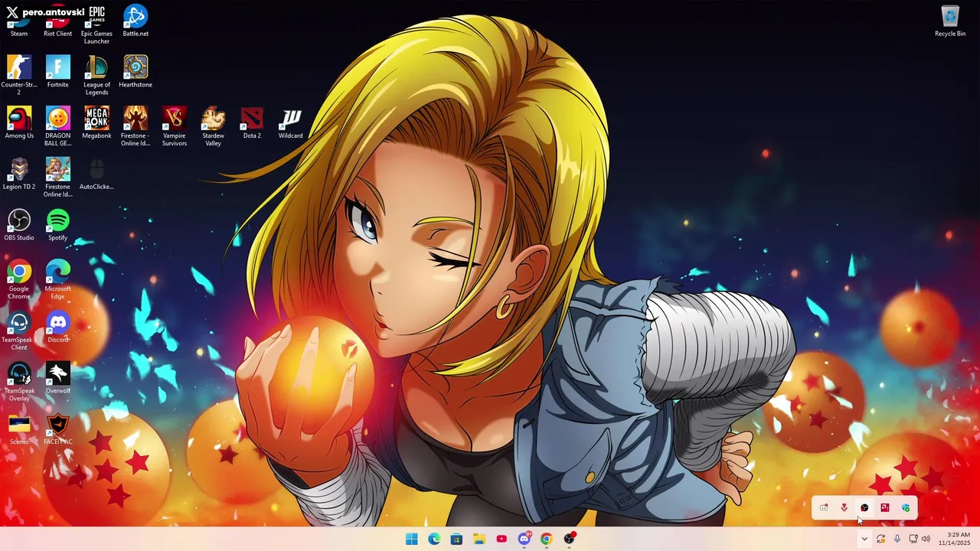Image resolution: width=980 pixels, height=551 pixels.
Task: Open network settings tray icon
Action: click(913, 539)
